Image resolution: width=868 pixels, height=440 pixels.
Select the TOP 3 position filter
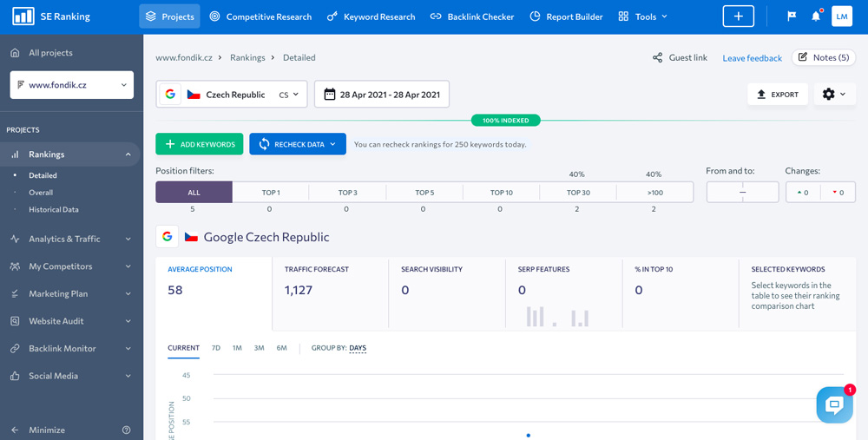tap(348, 193)
